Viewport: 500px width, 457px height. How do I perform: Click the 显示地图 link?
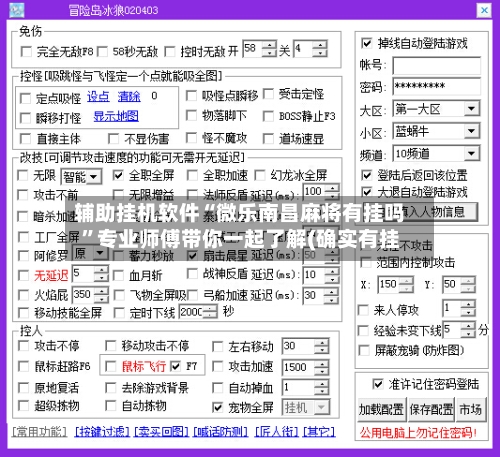(x=116, y=116)
